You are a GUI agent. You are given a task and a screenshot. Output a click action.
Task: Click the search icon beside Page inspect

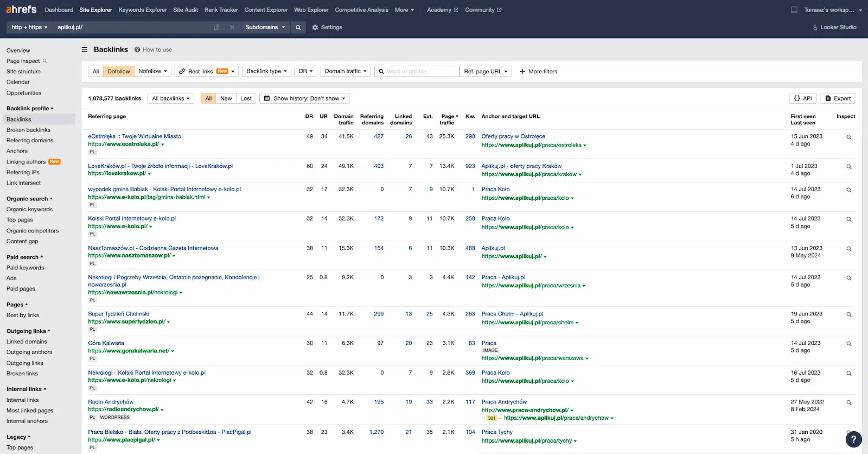[x=45, y=61]
